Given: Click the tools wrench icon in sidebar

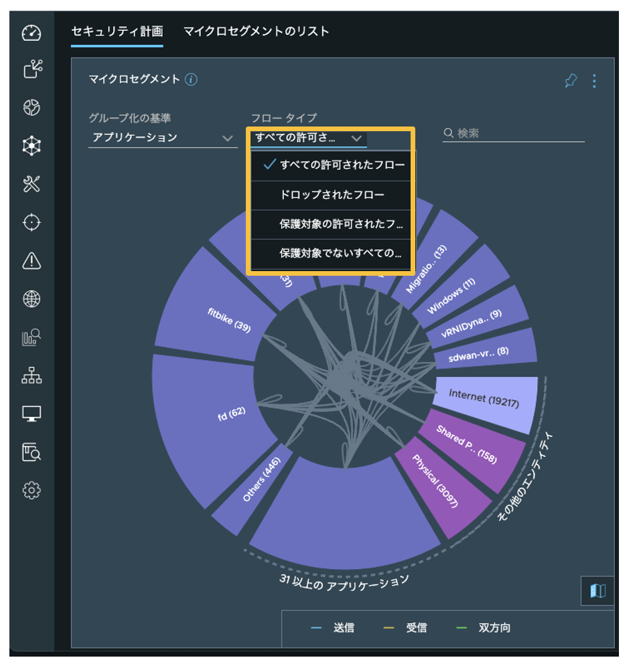Looking at the screenshot, I should [x=31, y=184].
